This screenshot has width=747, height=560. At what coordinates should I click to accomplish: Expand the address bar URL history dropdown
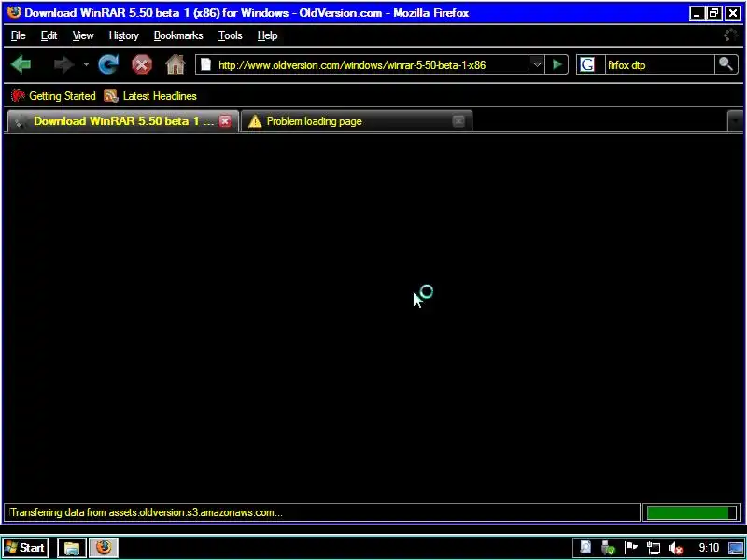coord(537,64)
